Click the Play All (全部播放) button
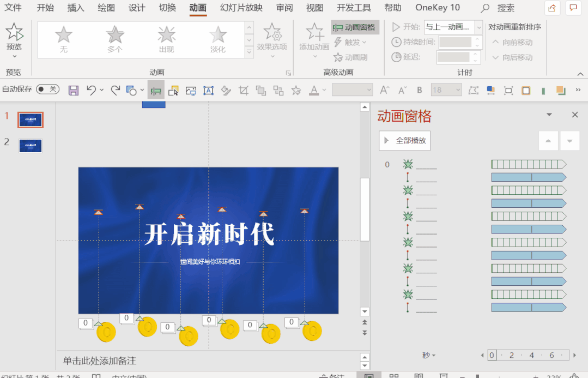The image size is (588, 378). tap(405, 141)
